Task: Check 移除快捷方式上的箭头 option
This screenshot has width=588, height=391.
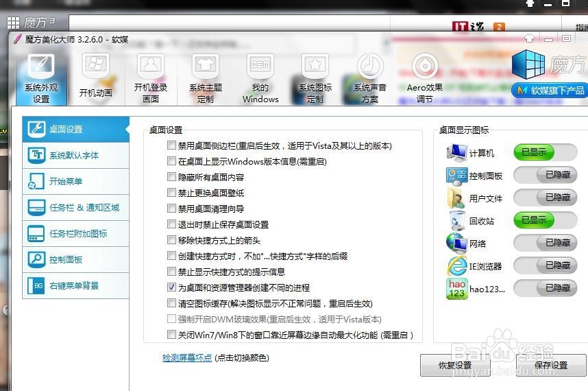Action: pyautogui.click(x=171, y=240)
